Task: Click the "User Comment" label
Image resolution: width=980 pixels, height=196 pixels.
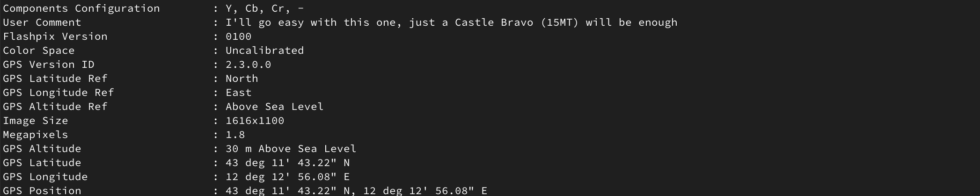Action: tap(42, 22)
